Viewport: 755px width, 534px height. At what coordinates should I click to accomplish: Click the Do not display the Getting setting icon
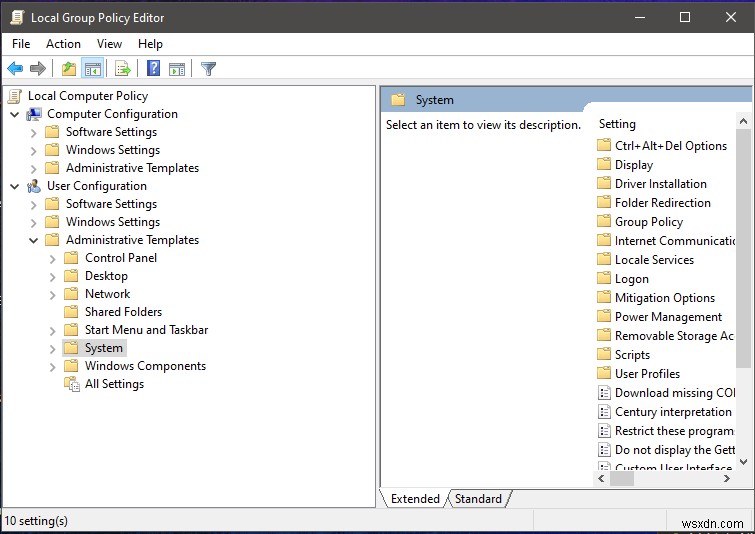(604, 450)
